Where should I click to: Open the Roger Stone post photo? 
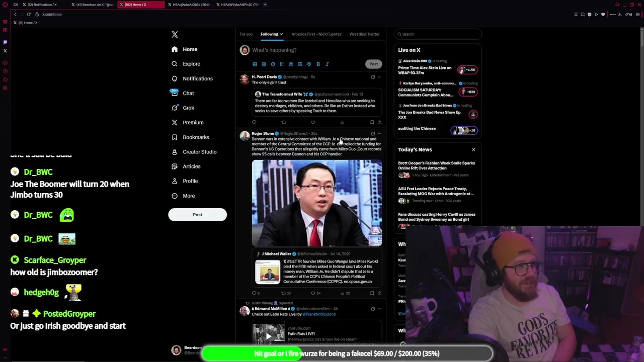(317, 203)
